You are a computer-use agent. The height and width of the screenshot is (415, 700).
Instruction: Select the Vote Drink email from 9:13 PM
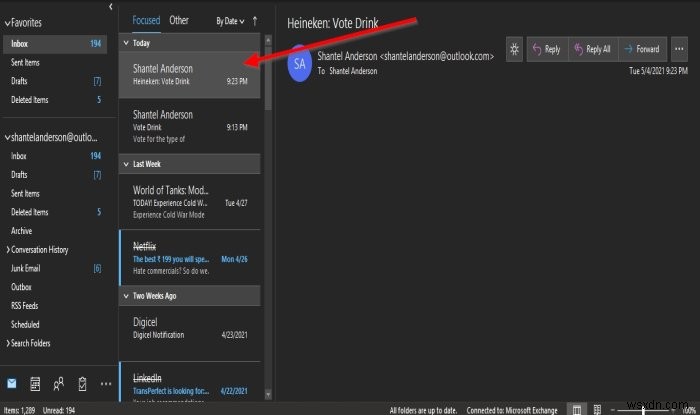(189, 126)
